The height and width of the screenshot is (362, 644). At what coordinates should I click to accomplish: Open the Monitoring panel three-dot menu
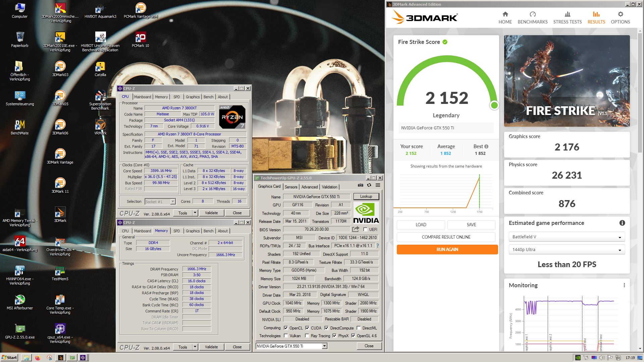(x=624, y=285)
